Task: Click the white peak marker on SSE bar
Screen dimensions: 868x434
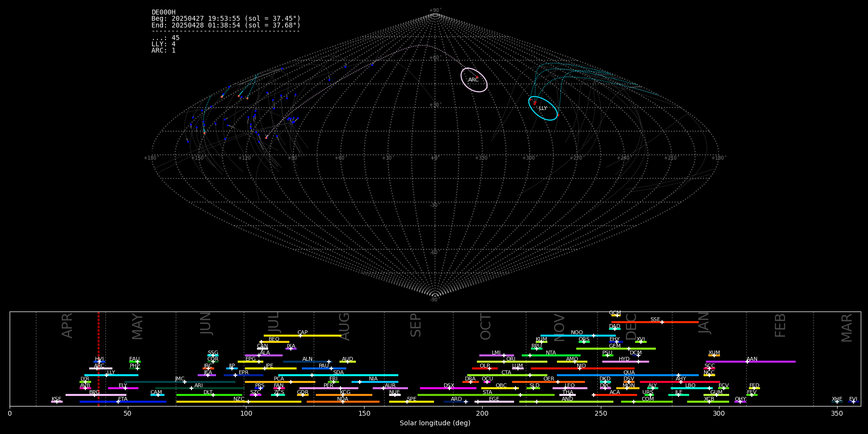Action: click(662, 322)
